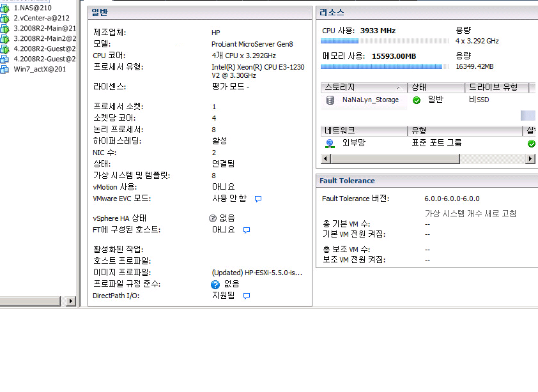Click the 2.vCenter-a@212 VM icon

(4, 19)
